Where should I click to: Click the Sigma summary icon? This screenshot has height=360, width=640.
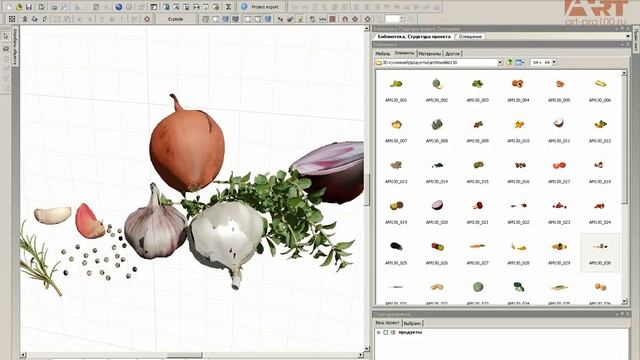click(229, 7)
